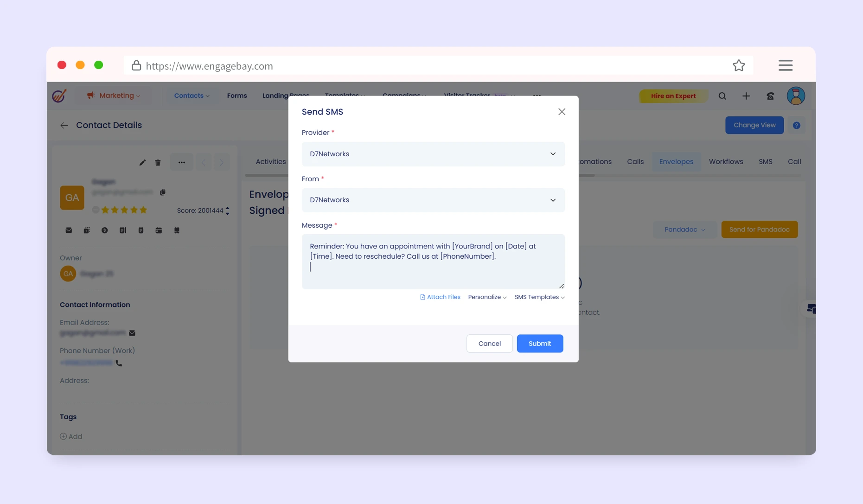Viewport: 863px width, 504px height.
Task: Go back using Contact Details arrow
Action: (64, 125)
